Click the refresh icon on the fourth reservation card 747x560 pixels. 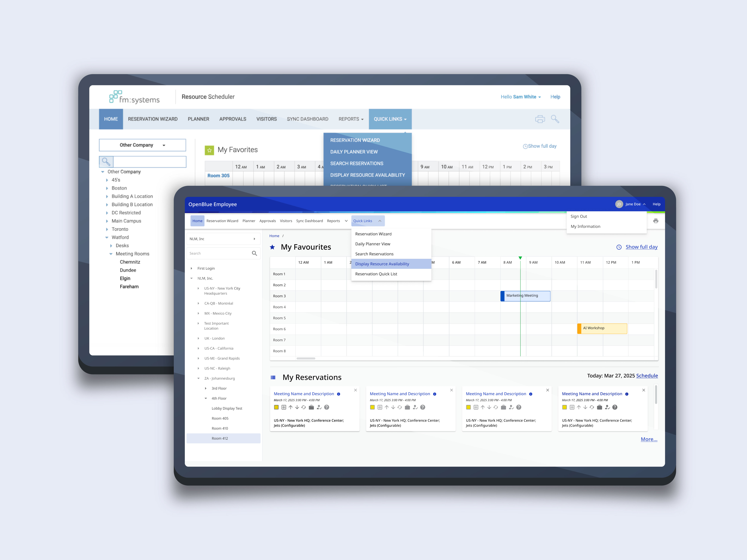click(592, 407)
